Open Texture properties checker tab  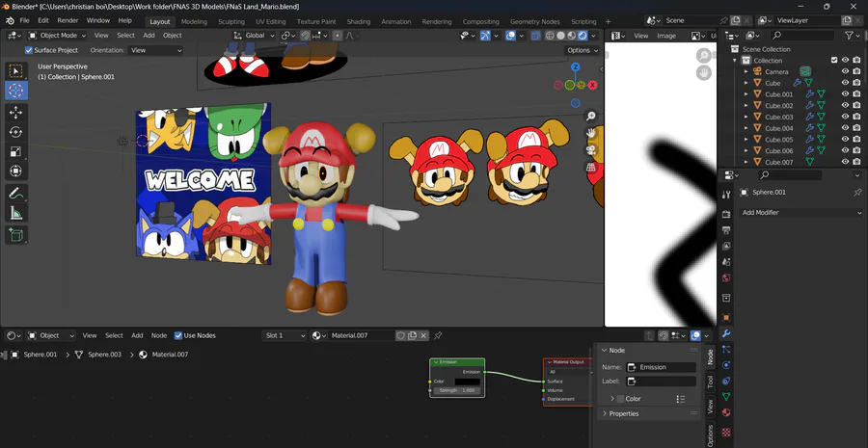pyautogui.click(x=726, y=432)
